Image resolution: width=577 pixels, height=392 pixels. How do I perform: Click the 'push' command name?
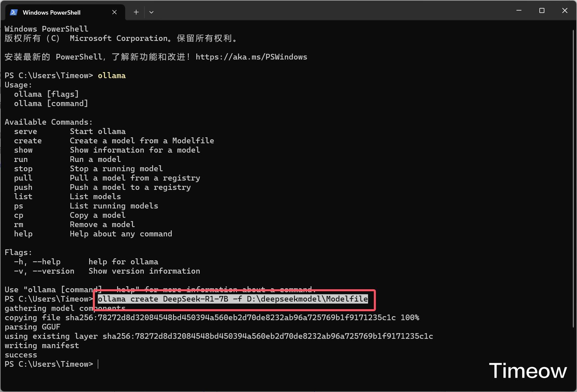tap(23, 187)
